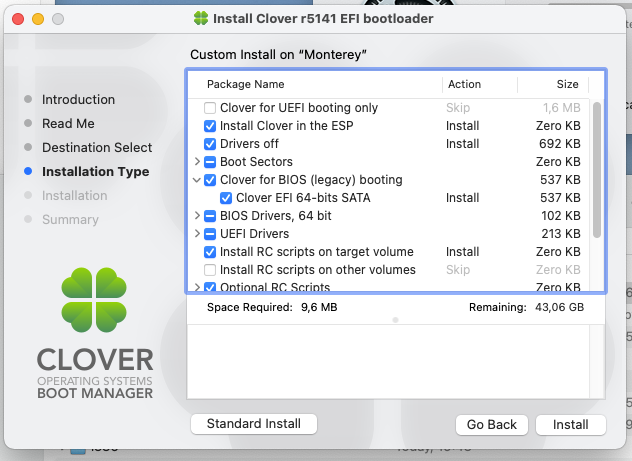Expand the UEFI Drivers group
The width and height of the screenshot is (632, 461).
tap(197, 234)
